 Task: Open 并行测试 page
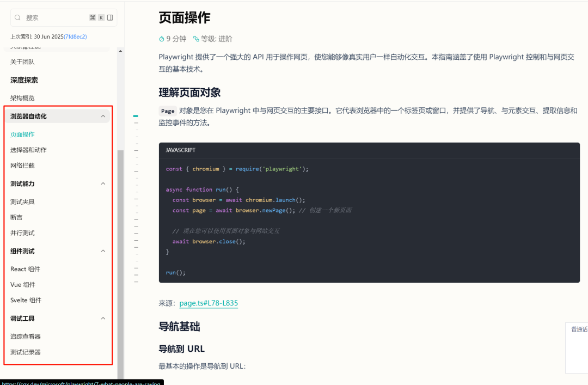[22, 233]
